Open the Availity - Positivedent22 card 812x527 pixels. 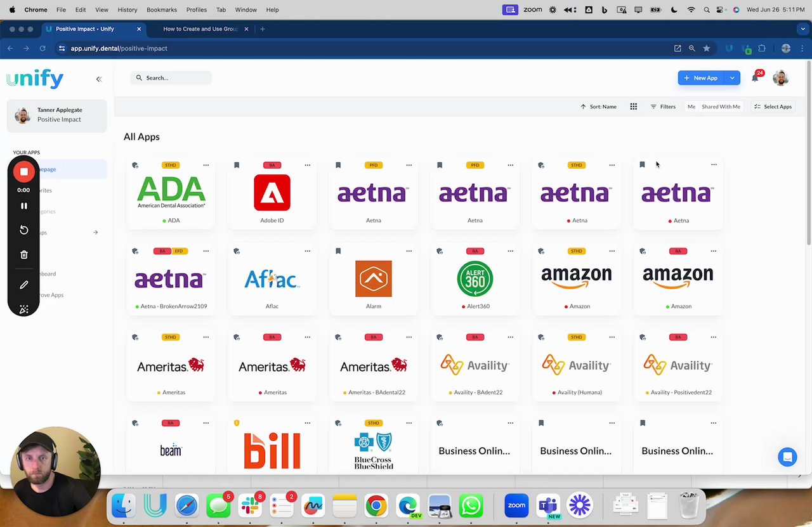click(678, 365)
